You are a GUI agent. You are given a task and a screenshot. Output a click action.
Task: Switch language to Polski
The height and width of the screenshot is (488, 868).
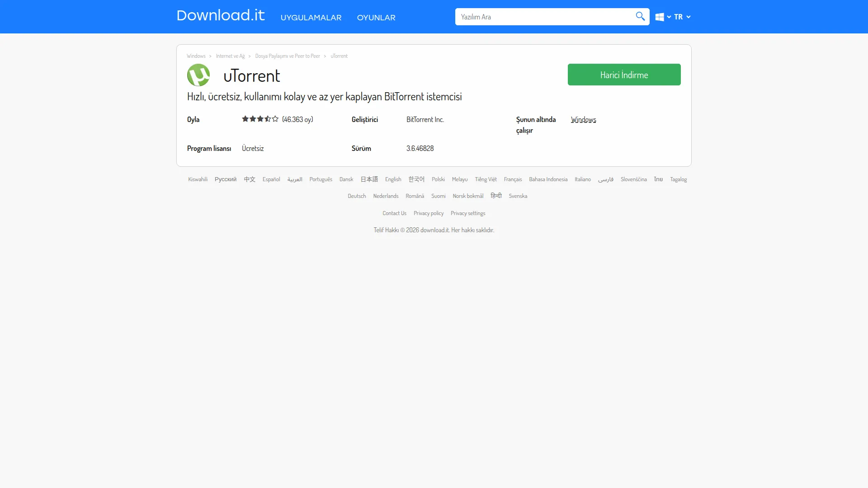438,179
